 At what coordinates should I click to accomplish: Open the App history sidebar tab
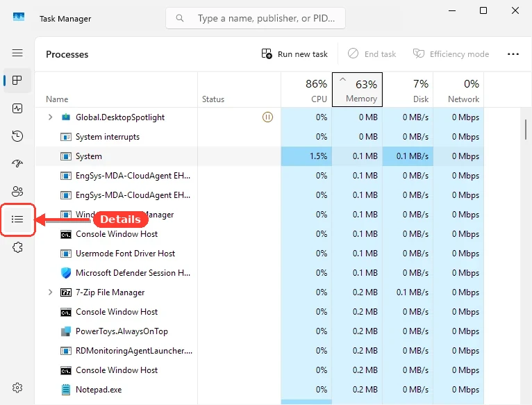pyautogui.click(x=17, y=136)
